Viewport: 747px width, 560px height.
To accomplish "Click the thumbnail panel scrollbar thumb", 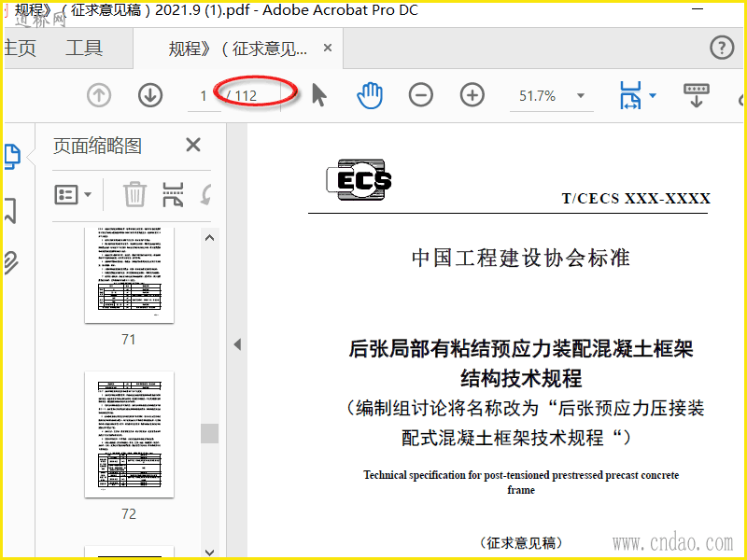I will tap(209, 433).
